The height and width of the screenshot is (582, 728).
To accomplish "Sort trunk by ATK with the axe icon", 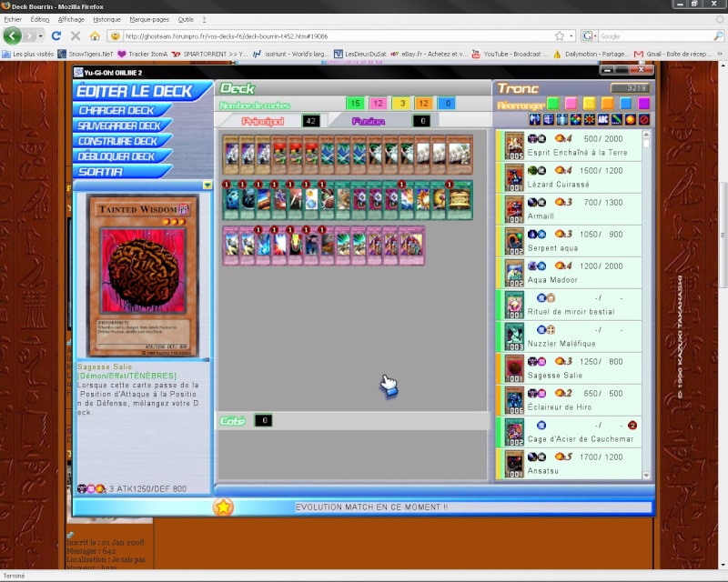I will coord(534,120).
